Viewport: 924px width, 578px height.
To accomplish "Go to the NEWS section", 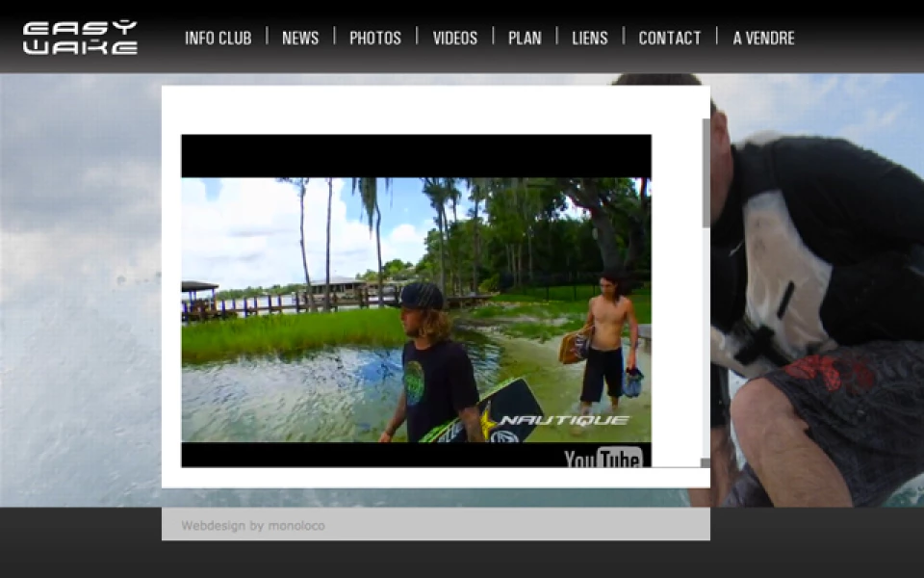I will coord(300,39).
